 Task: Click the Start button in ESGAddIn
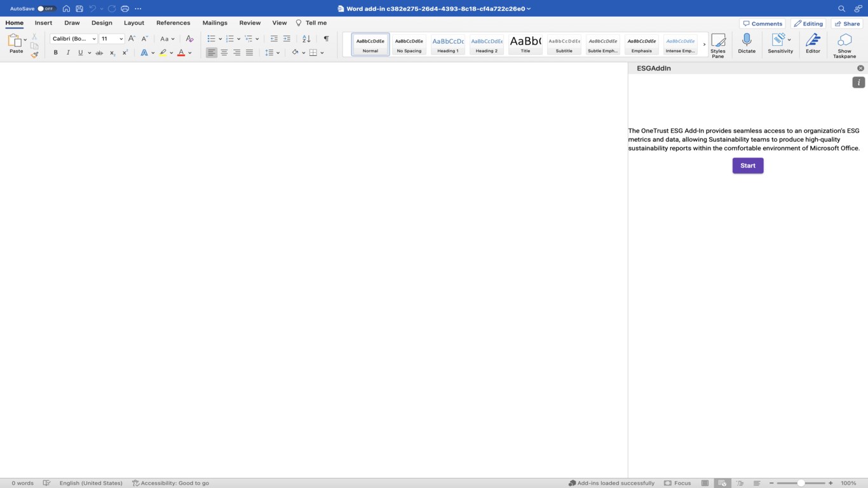pos(748,166)
